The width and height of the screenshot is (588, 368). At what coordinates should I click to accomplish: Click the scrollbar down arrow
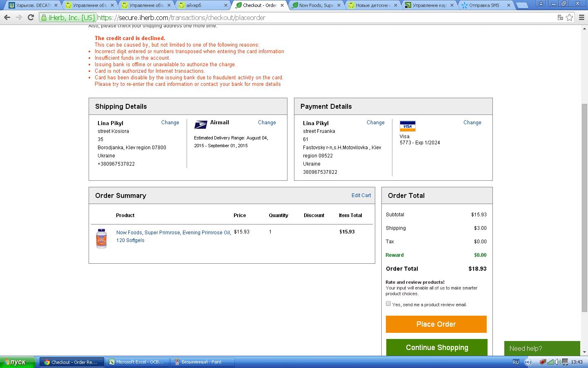click(x=584, y=352)
